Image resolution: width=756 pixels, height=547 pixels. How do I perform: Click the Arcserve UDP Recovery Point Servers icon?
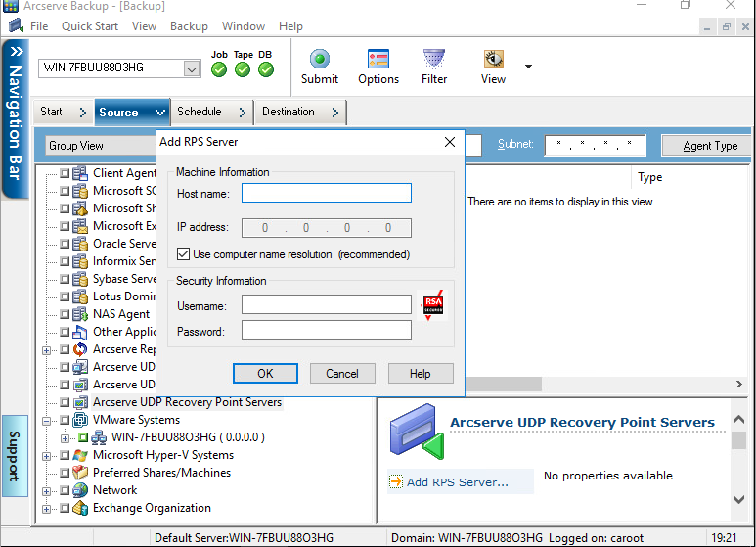tap(80, 402)
